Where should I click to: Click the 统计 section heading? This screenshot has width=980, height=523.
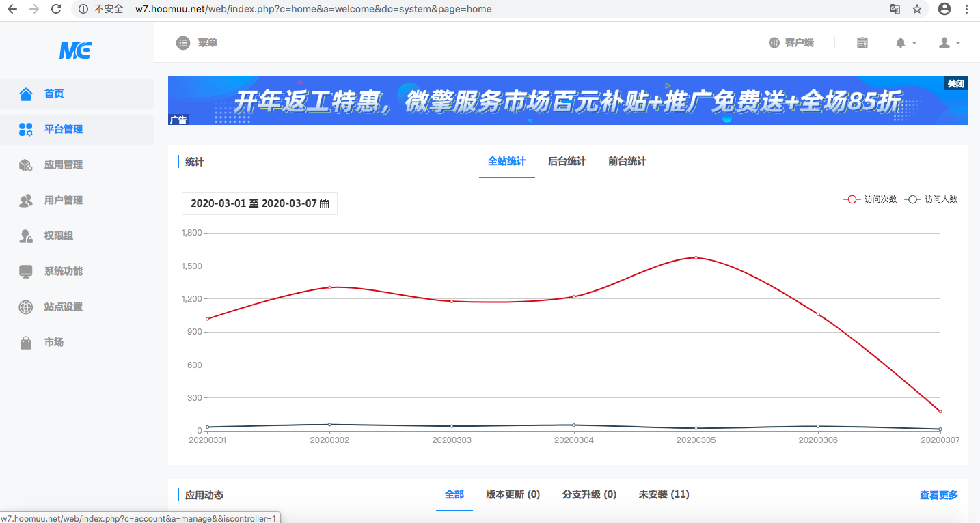tap(195, 162)
